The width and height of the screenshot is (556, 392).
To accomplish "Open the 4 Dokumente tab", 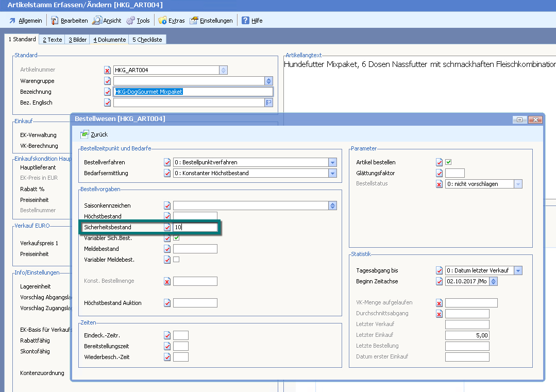I will 109,40.
